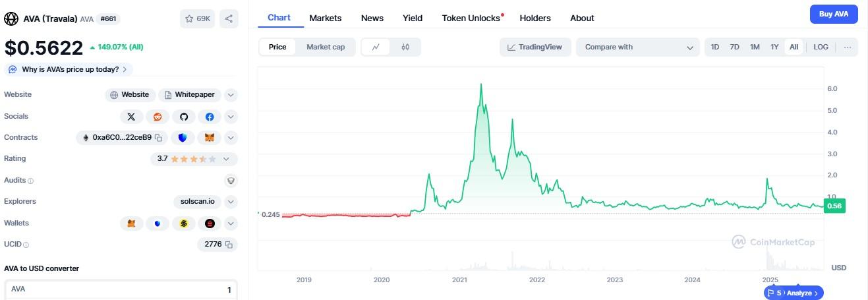The width and height of the screenshot is (868, 300).
Task: Open the Audits info tooltip icon
Action: pos(31,181)
